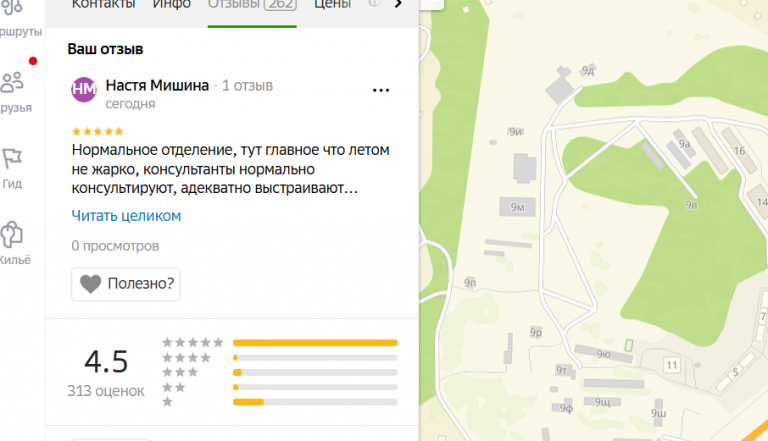This screenshot has width=768, height=441.
Task: Select building 9м on map
Action: click(517, 207)
